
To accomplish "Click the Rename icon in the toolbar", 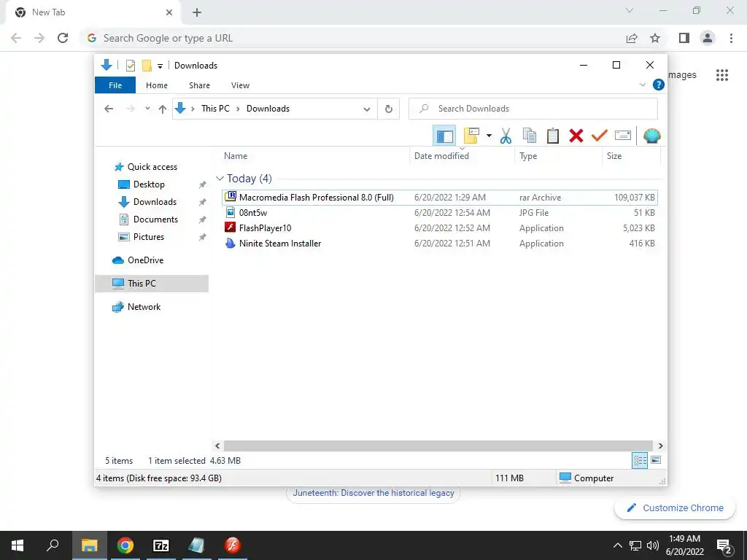I will (x=623, y=136).
